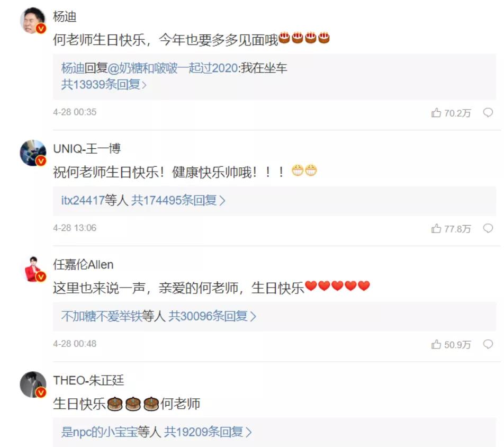Open username 任嘉伦Allen

[83, 265]
